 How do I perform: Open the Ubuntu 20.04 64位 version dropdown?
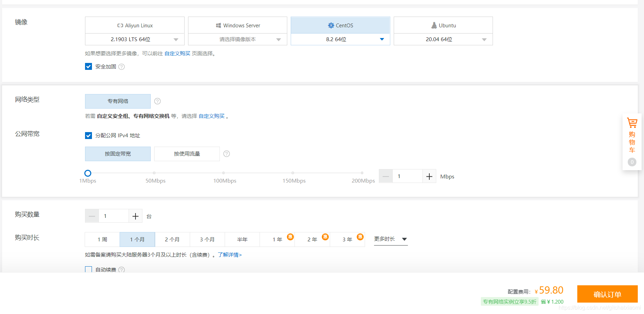pos(443,39)
